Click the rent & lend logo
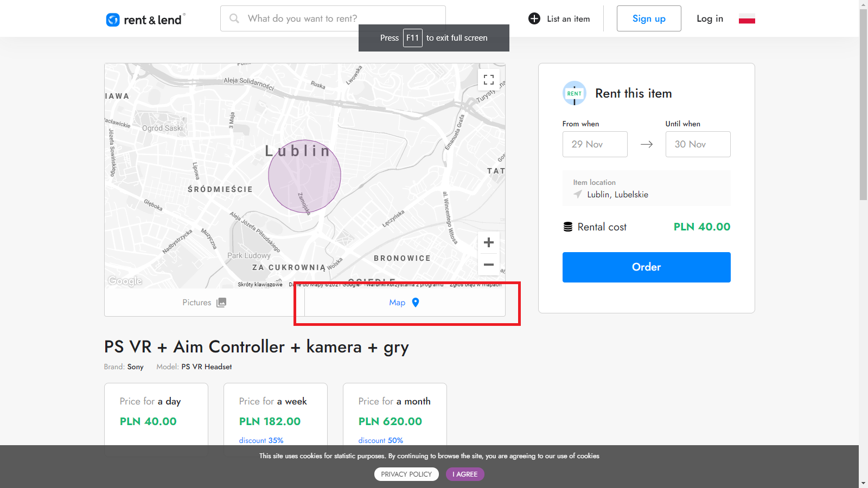868x488 pixels. click(145, 20)
